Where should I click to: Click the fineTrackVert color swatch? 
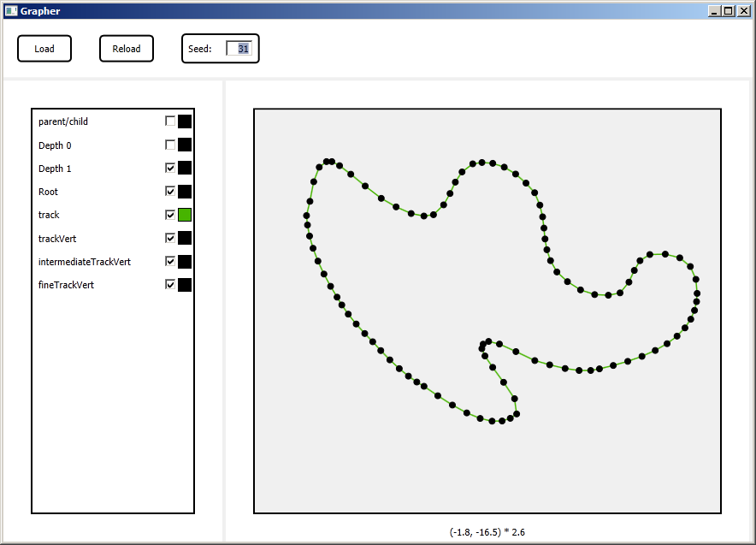pyautogui.click(x=185, y=285)
